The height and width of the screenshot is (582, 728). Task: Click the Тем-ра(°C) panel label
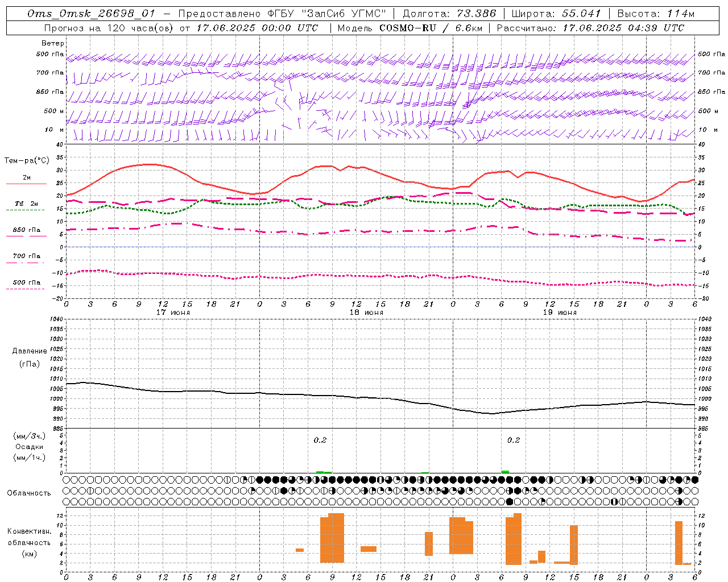(27, 161)
